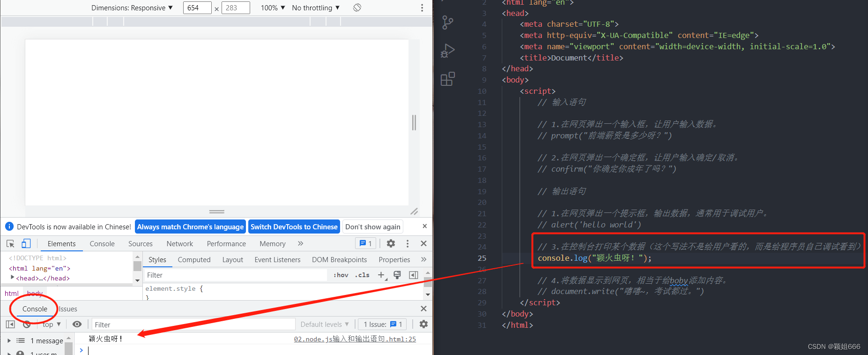The image size is (868, 355).
Task: Open console settings gear icon
Action: (423, 324)
